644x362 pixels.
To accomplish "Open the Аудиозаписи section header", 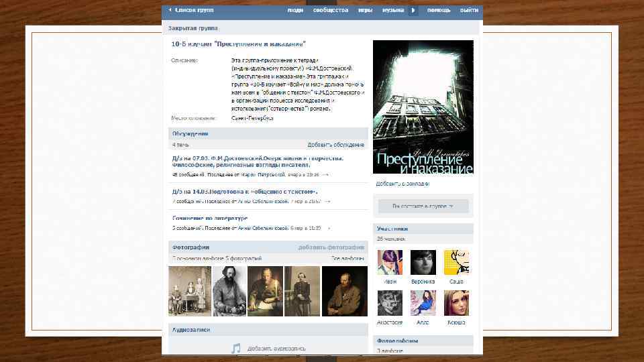I will [x=268, y=330].
